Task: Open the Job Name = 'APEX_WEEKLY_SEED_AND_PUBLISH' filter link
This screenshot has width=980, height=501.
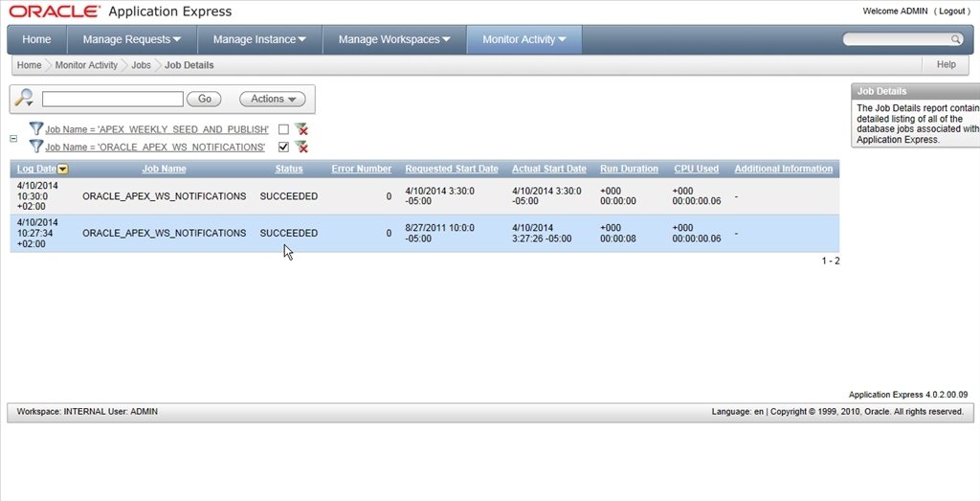Action: point(157,129)
